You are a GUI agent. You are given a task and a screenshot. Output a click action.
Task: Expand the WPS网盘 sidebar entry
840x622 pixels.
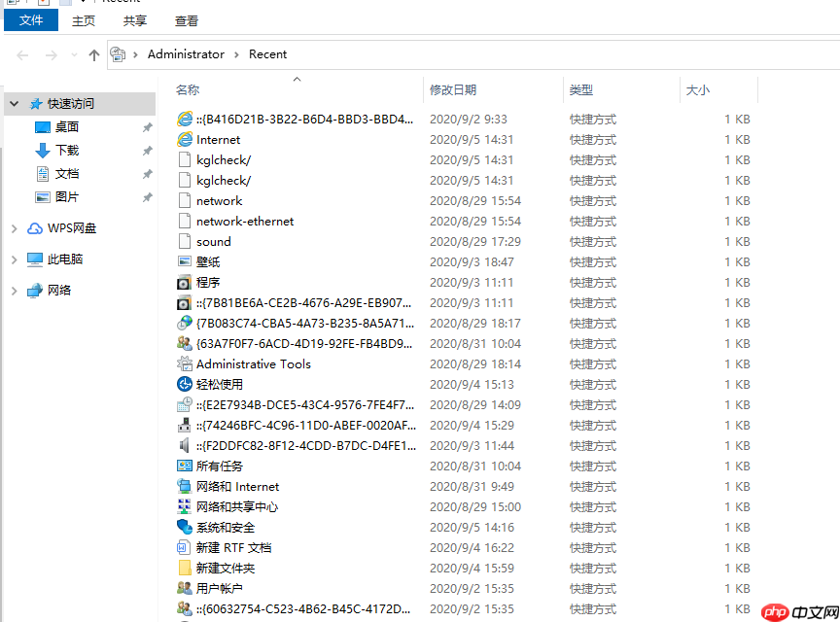pyautogui.click(x=14, y=227)
